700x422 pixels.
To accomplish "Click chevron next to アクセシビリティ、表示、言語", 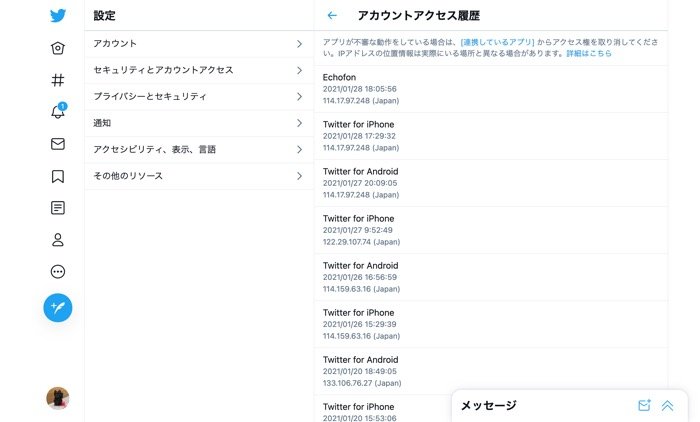I will point(300,149).
